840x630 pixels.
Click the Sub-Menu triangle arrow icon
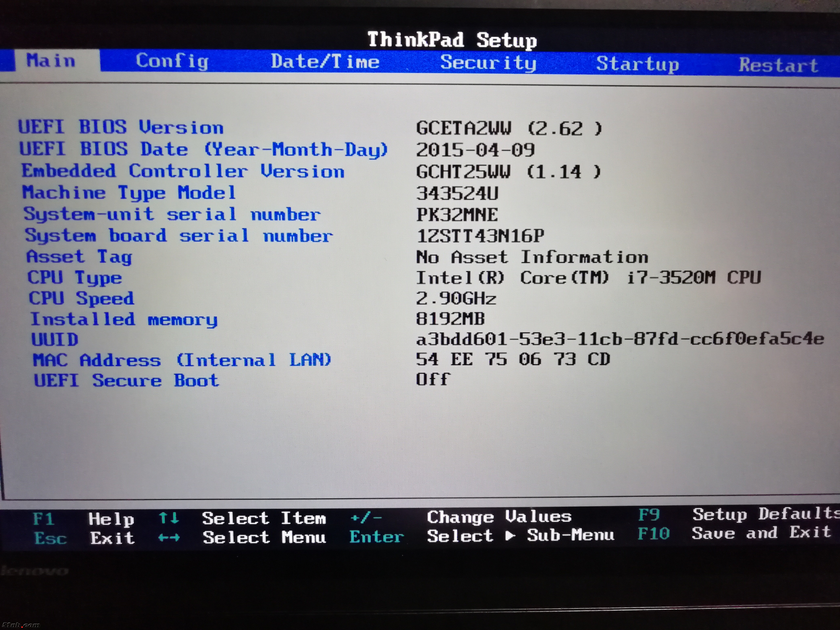click(510, 535)
